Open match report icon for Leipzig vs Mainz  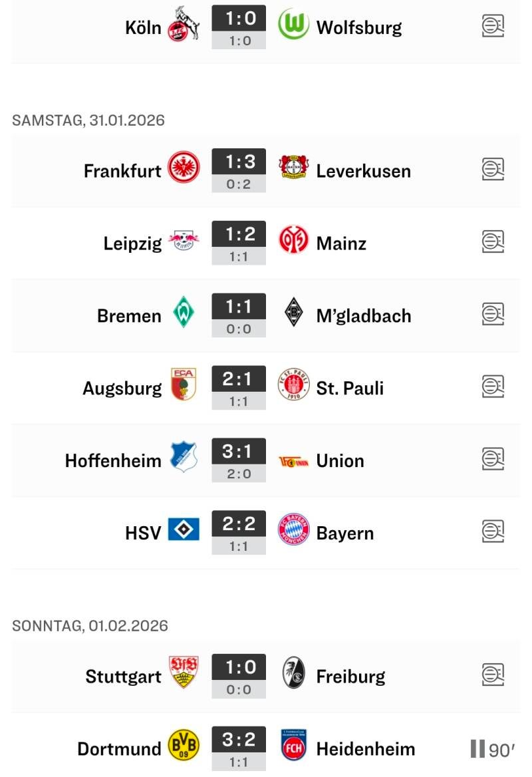pyautogui.click(x=493, y=243)
